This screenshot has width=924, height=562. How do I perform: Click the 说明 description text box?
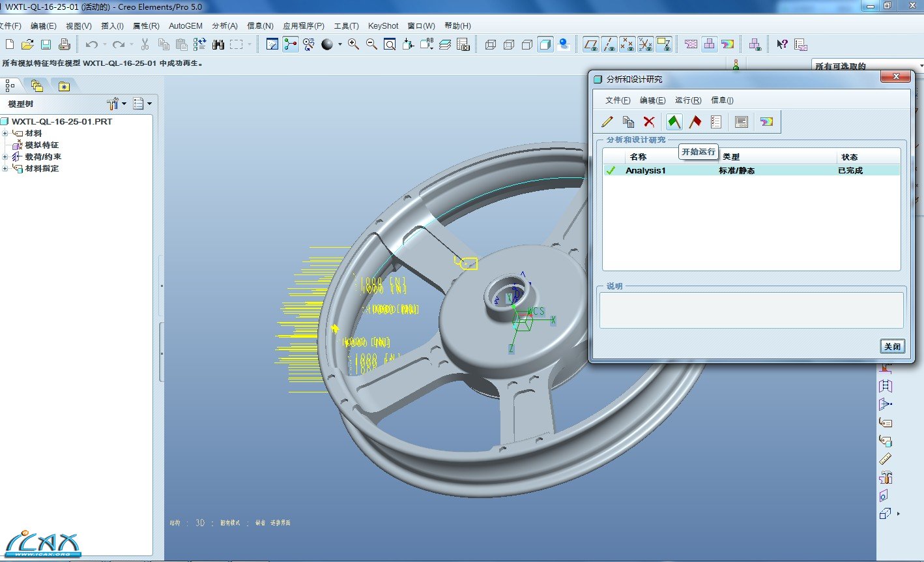pos(751,310)
